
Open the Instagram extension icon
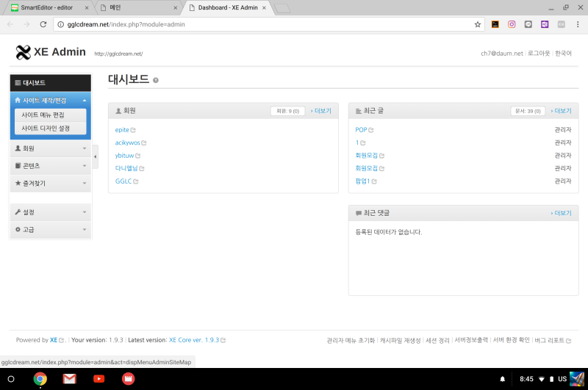pos(512,24)
